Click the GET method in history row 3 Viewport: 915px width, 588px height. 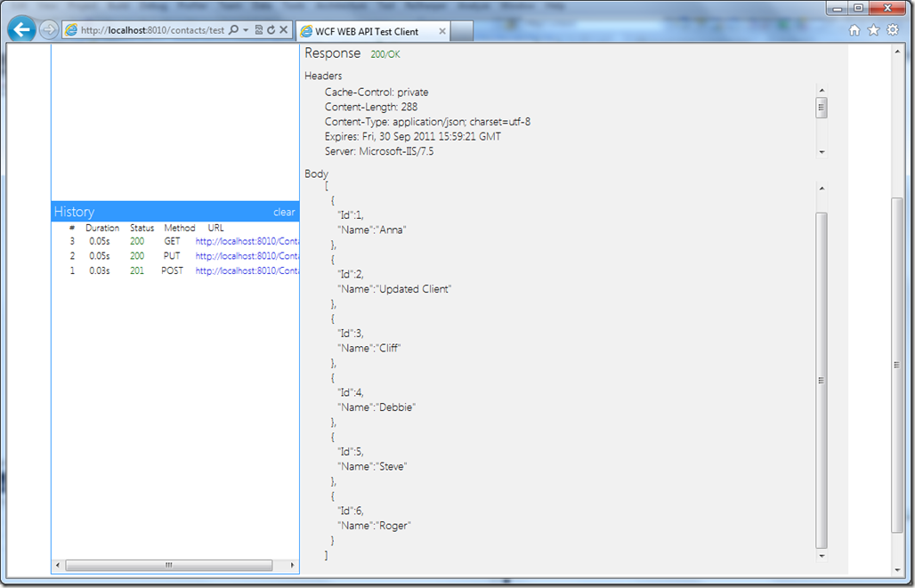(x=172, y=241)
